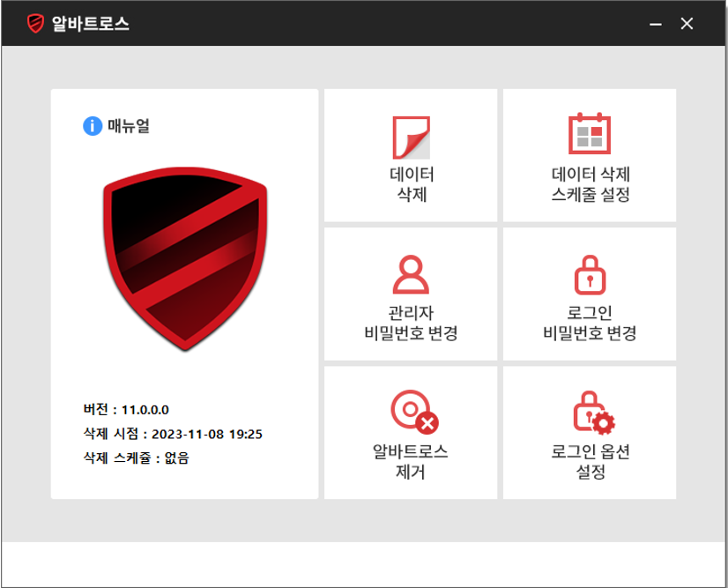Click the red padlock login password icon
The width and height of the screenshot is (728, 588).
click(589, 274)
